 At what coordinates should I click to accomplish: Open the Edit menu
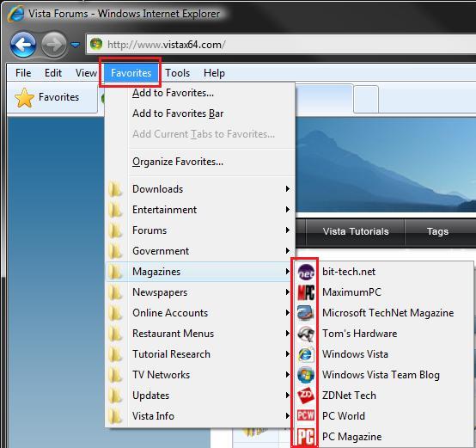coord(53,73)
